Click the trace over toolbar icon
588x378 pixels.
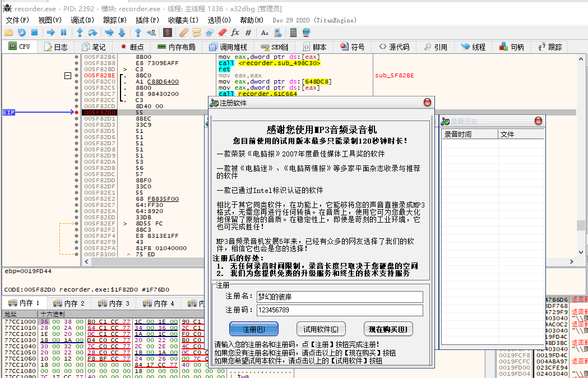point(122,33)
